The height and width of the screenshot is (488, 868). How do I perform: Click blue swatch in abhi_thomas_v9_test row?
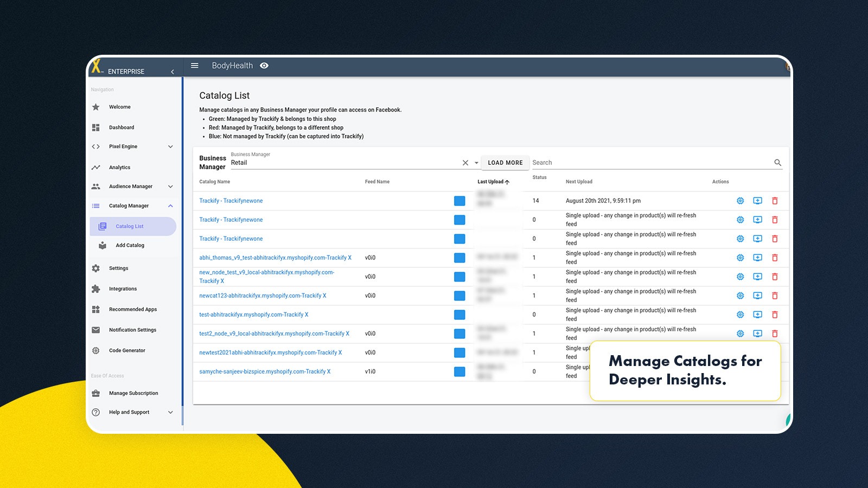point(459,258)
